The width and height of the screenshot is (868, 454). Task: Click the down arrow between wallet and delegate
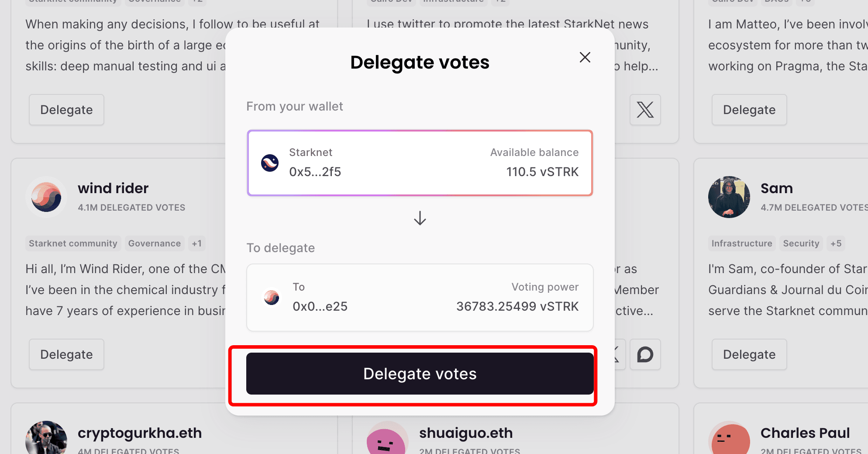pyautogui.click(x=420, y=218)
